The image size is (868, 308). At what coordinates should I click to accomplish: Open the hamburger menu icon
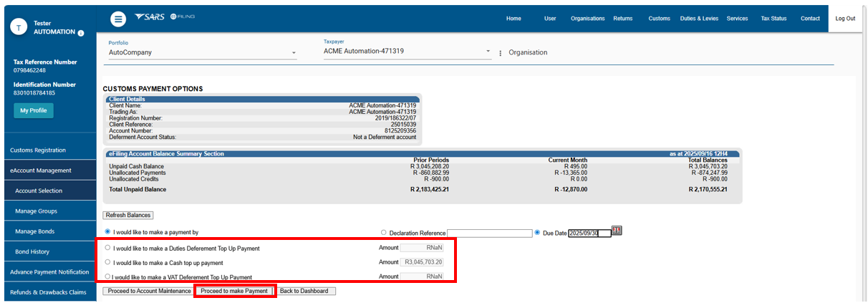[x=119, y=19]
